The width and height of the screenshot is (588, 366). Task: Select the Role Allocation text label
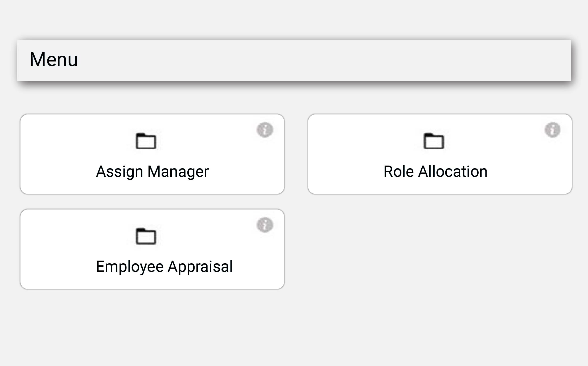(435, 171)
